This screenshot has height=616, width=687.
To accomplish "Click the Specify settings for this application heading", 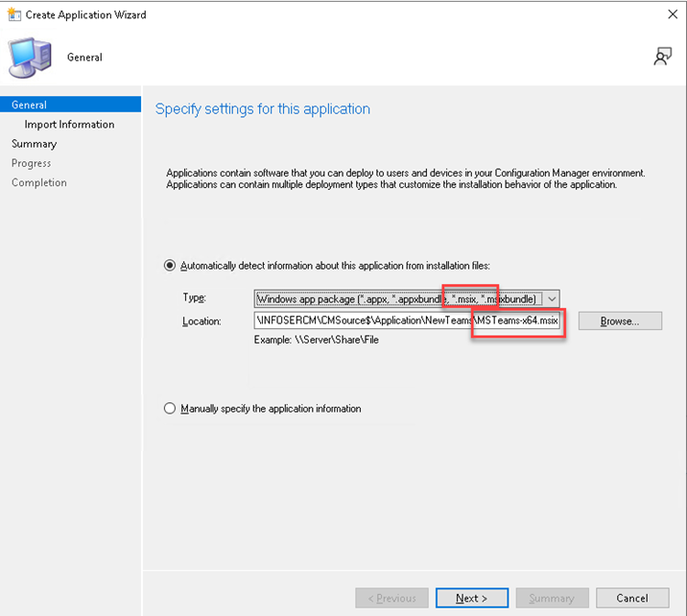I will coord(263,109).
